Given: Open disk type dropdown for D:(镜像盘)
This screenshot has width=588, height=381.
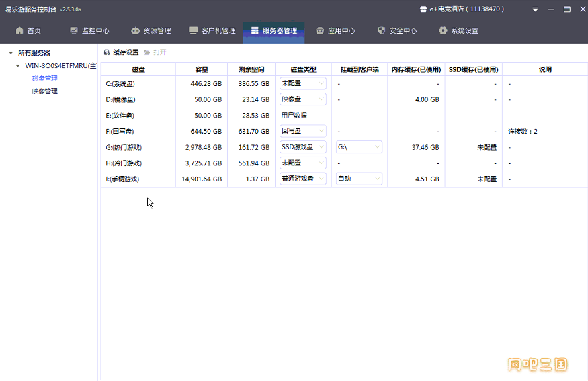Looking at the screenshot, I should [302, 99].
